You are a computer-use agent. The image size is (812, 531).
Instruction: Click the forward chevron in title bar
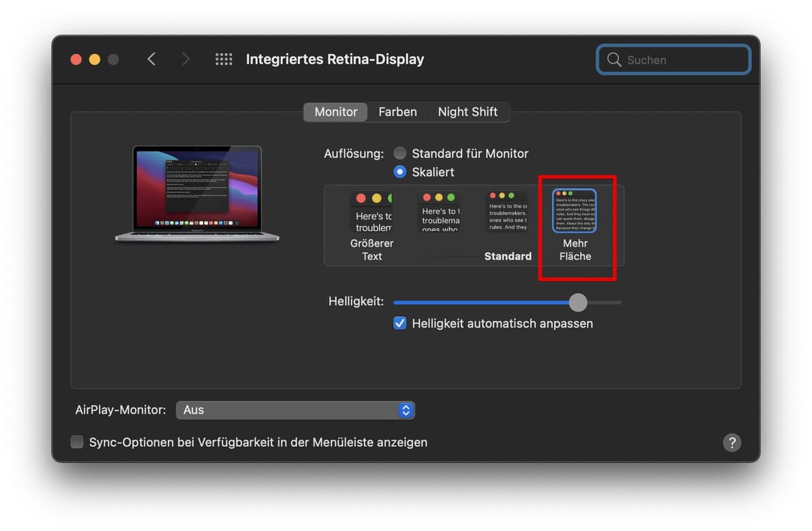pos(185,60)
